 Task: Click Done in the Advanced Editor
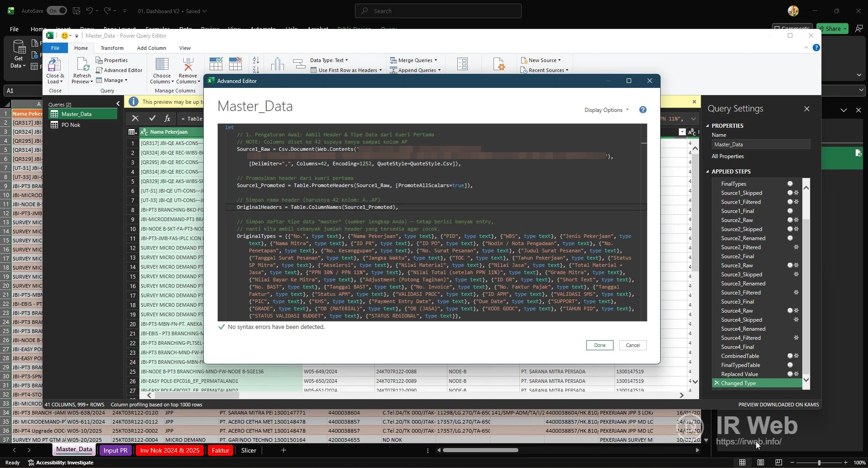[599, 345]
